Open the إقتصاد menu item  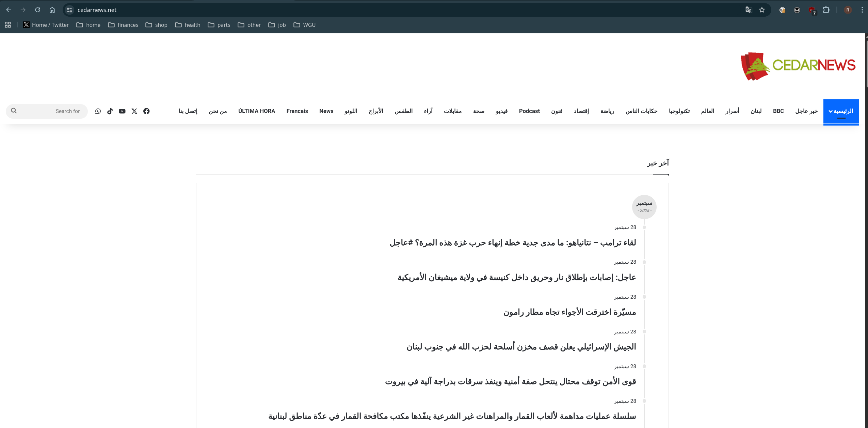click(x=581, y=111)
